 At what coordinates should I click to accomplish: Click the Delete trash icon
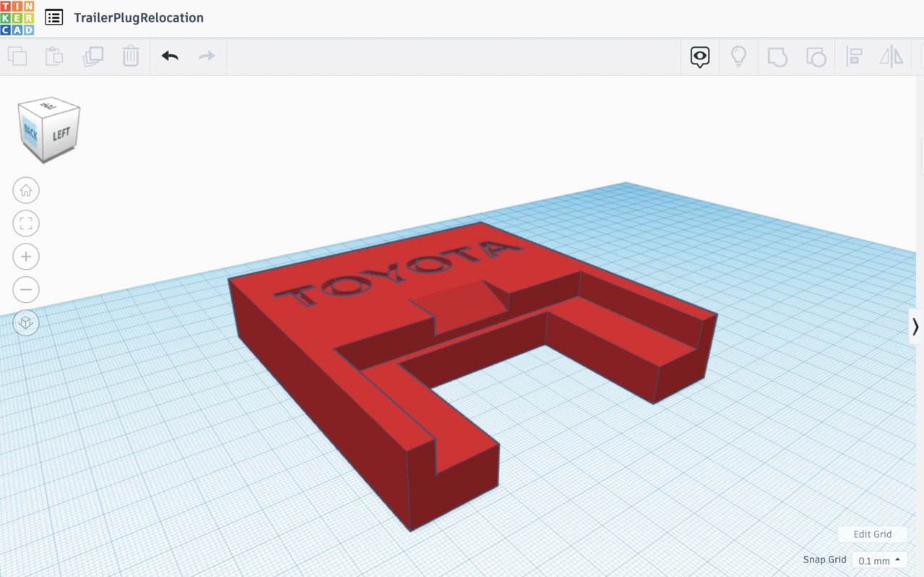(131, 56)
